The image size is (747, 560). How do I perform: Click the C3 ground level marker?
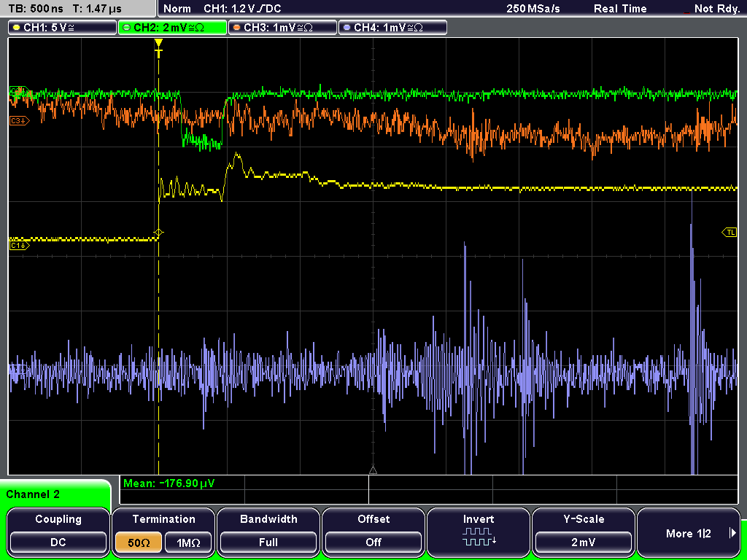(x=19, y=121)
